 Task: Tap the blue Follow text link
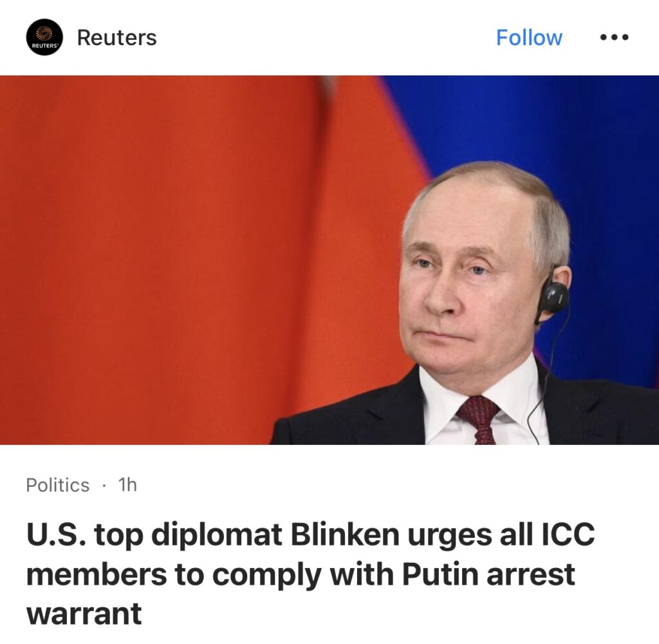coord(529,37)
